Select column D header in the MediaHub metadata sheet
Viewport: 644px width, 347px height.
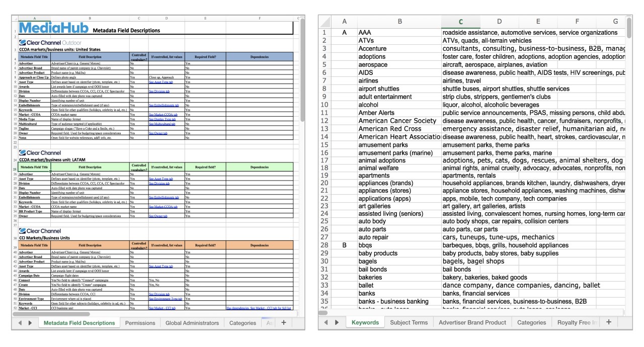166,19
